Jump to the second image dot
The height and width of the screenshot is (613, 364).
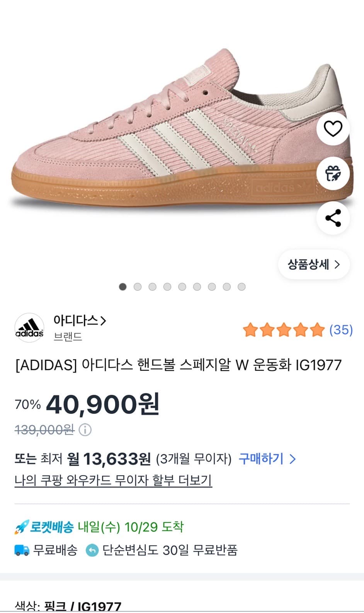pyautogui.click(x=138, y=287)
